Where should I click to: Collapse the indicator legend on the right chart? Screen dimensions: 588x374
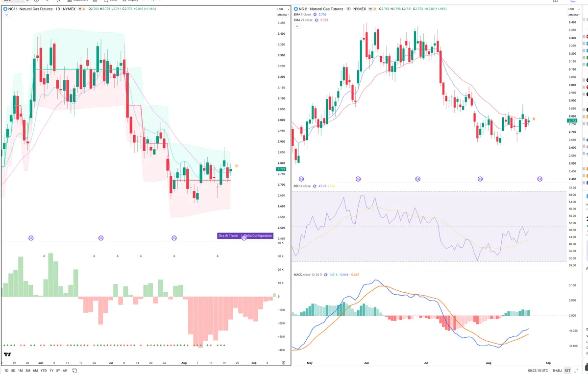[x=297, y=26]
